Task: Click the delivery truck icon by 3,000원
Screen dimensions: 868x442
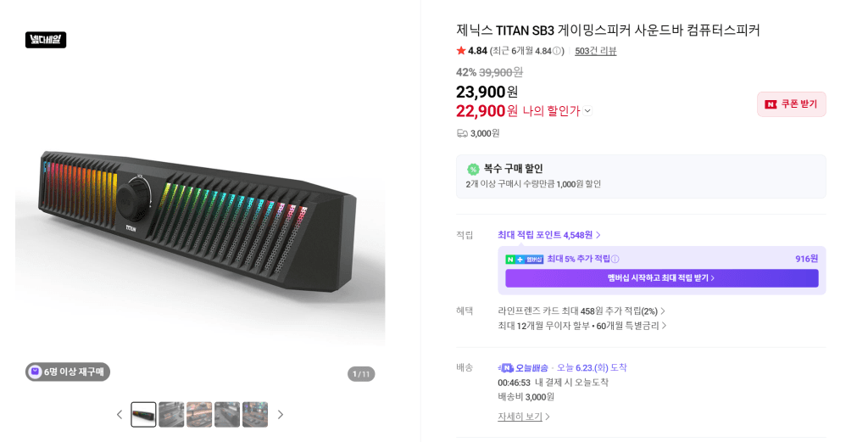Action: (462, 133)
